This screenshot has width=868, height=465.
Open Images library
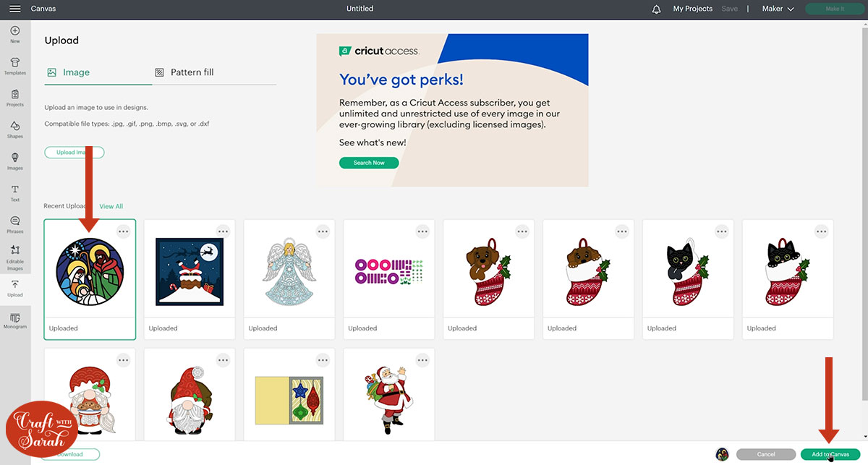click(x=15, y=161)
